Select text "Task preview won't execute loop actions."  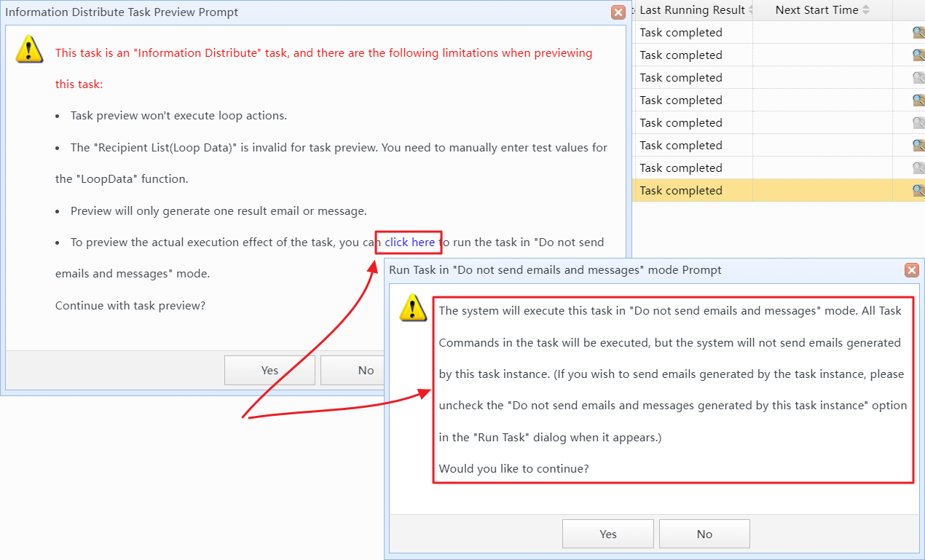(178, 116)
